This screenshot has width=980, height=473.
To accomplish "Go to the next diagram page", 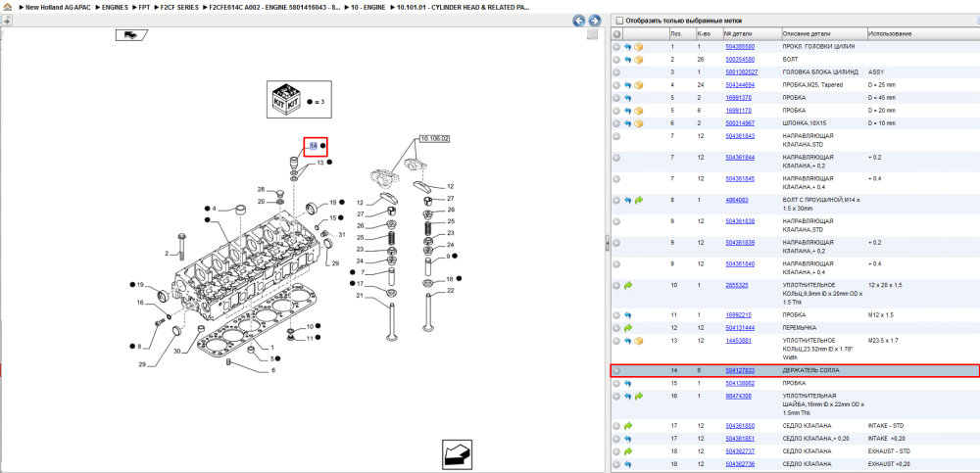I will [595, 21].
